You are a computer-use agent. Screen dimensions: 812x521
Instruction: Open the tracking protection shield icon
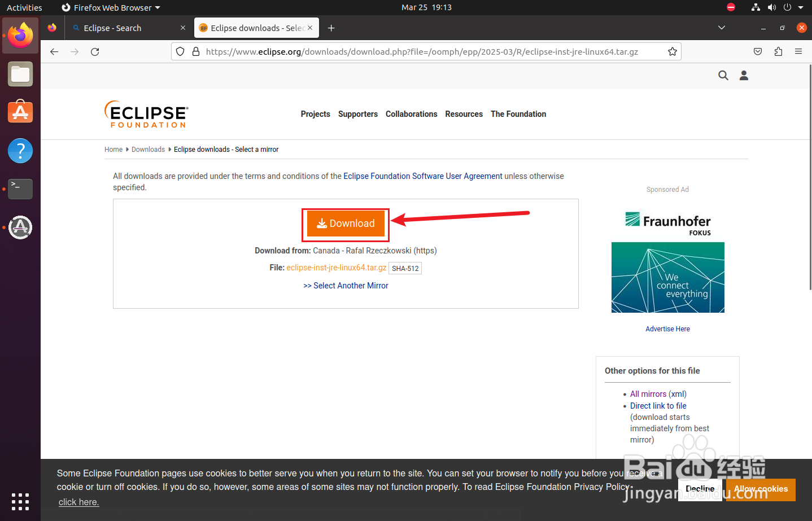(180, 51)
